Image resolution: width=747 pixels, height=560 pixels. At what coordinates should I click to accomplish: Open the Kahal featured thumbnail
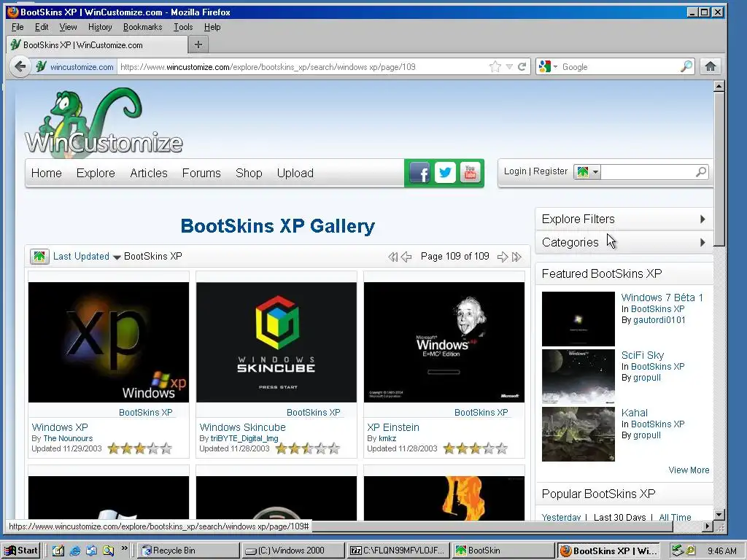point(578,435)
